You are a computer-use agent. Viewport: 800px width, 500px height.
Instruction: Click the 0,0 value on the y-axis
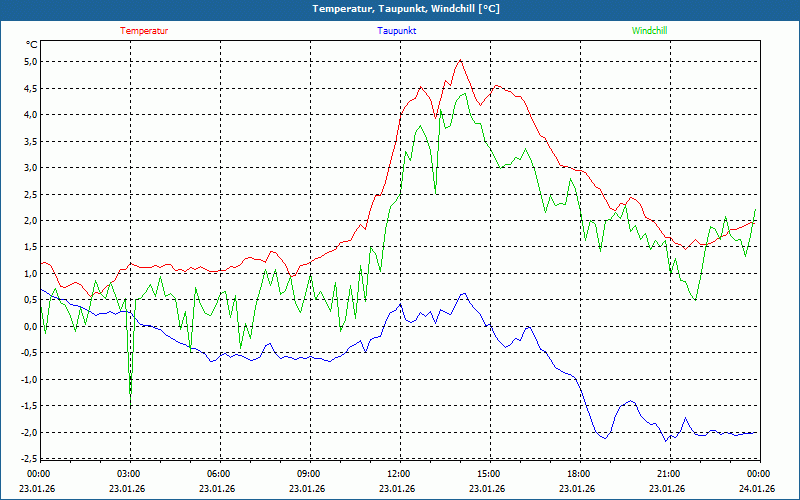click(x=29, y=326)
